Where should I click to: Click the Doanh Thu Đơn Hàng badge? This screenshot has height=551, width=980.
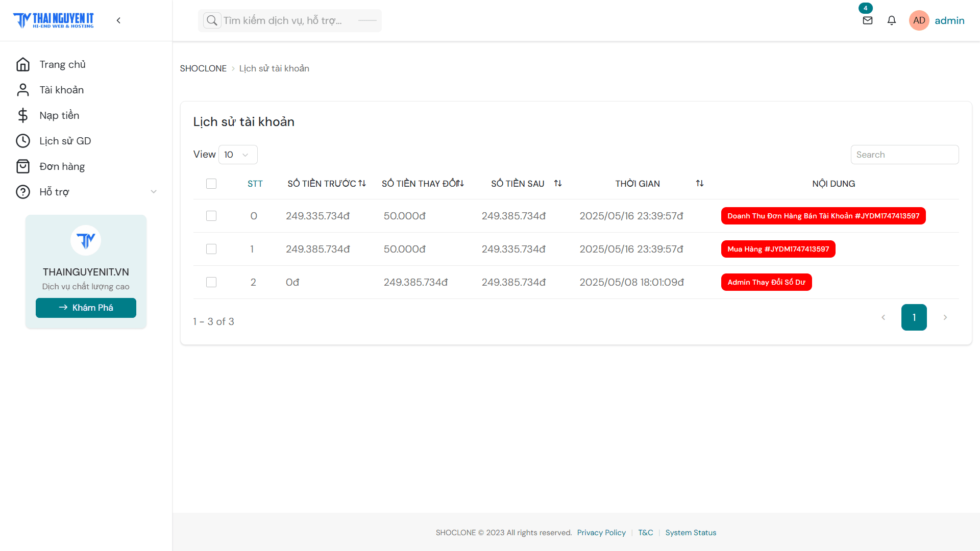823,216
